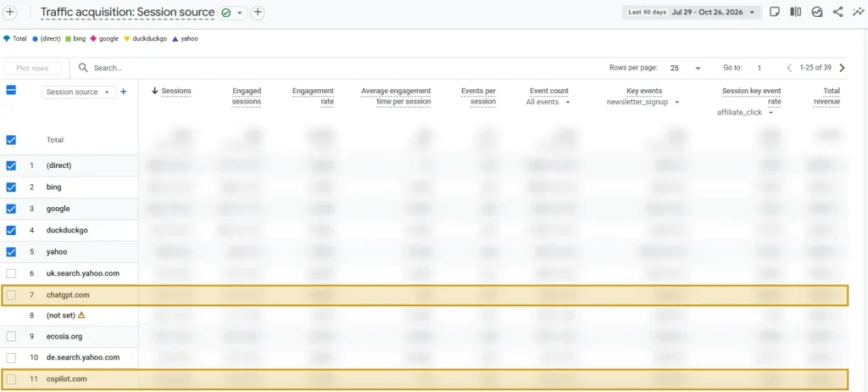The image size is (868, 392).
Task: Open the edit comparisons icon
Action: coord(795,12)
